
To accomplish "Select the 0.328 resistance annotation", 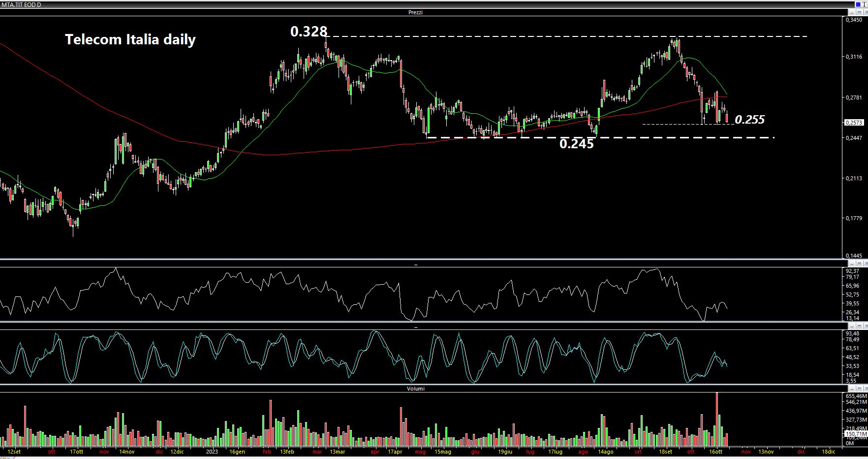I will pyautogui.click(x=309, y=32).
